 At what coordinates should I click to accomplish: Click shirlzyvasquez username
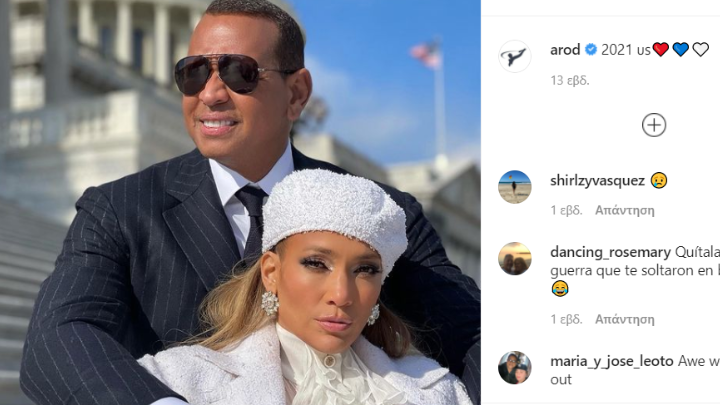[597, 180]
